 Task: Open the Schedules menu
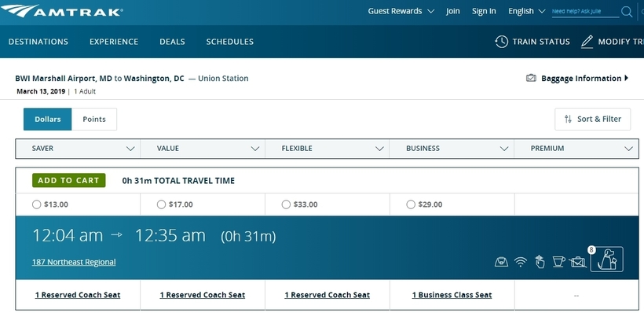(229, 42)
